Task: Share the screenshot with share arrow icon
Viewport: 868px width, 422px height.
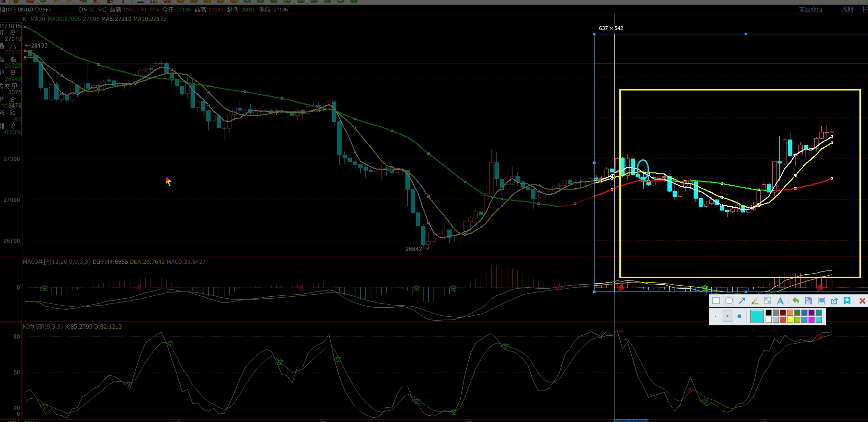Action: pos(834,301)
